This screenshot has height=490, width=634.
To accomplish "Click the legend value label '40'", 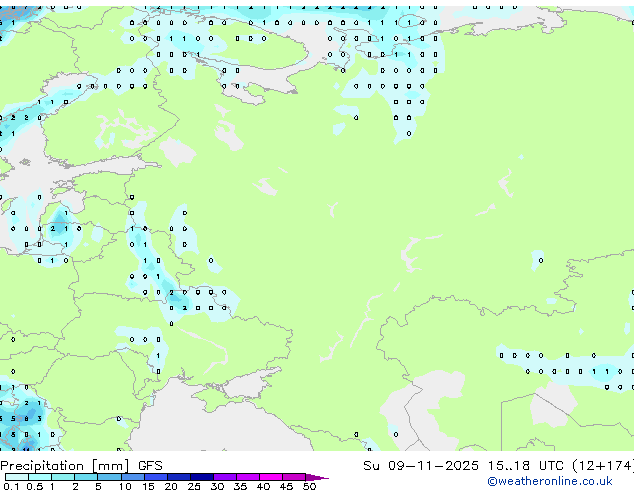I will [263, 486].
